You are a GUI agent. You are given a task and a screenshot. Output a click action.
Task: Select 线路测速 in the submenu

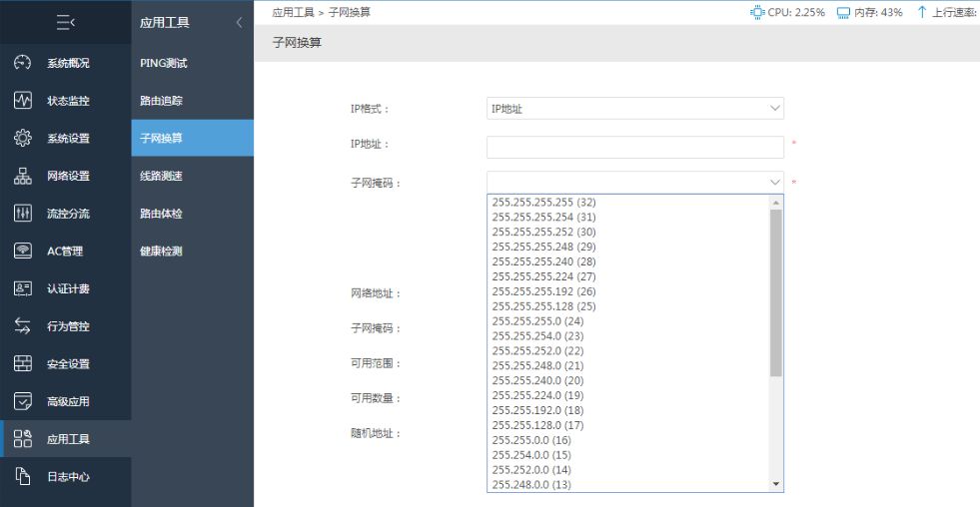(161, 176)
